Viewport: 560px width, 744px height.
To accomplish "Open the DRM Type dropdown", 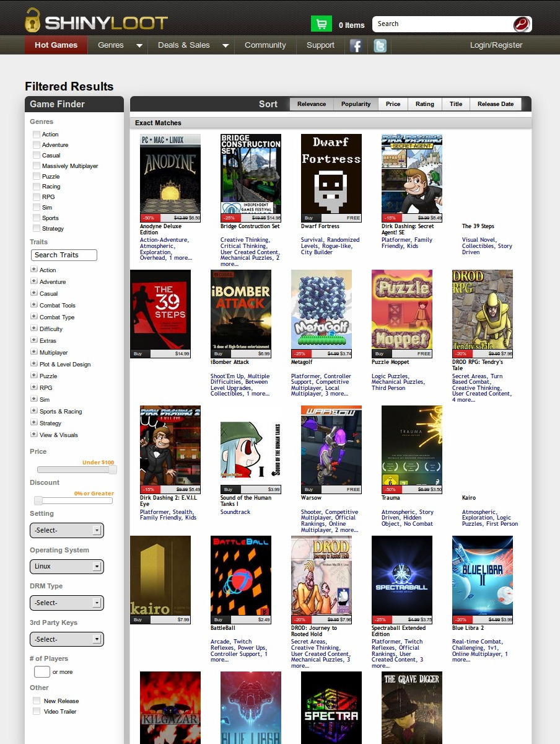I will pos(66,603).
